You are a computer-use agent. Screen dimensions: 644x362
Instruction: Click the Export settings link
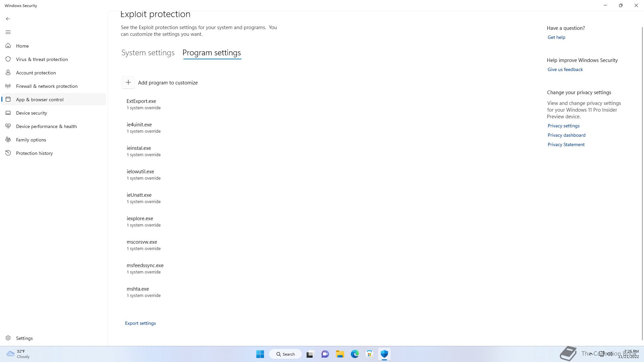pos(140,323)
